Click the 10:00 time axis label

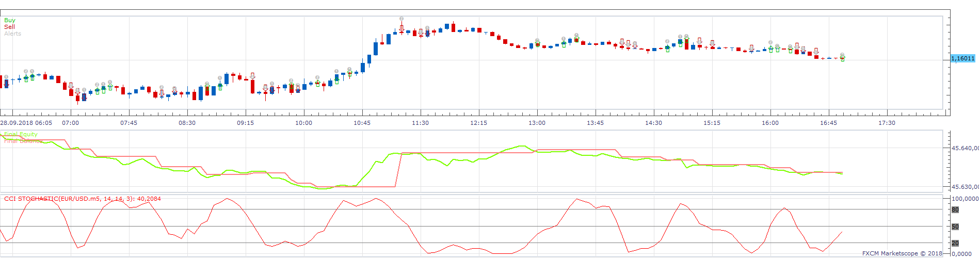[x=304, y=123]
